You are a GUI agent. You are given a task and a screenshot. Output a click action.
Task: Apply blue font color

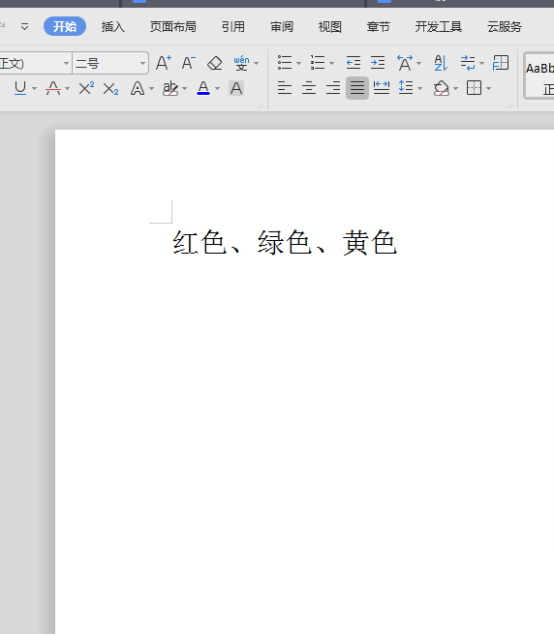203,88
